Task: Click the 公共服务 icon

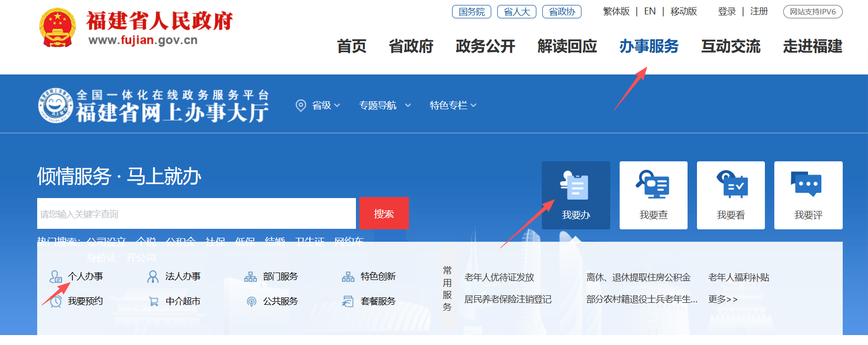Action: [251, 301]
